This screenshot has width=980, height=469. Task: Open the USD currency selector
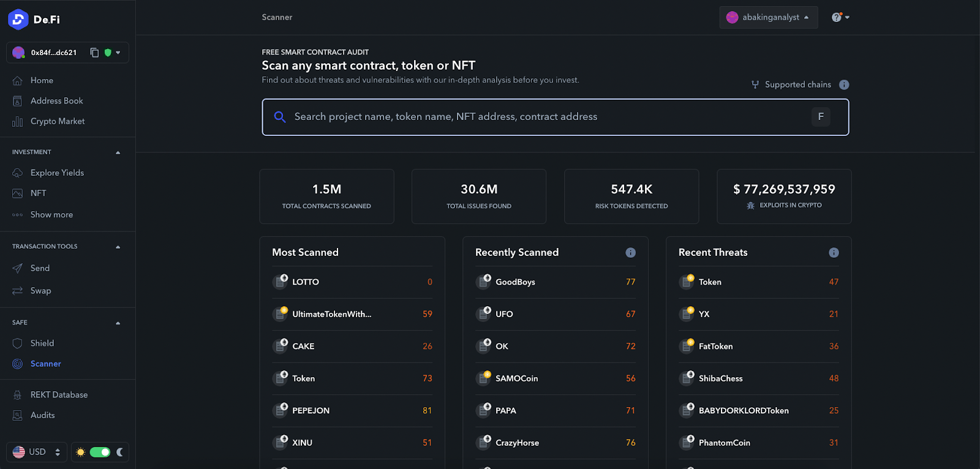[37, 452]
